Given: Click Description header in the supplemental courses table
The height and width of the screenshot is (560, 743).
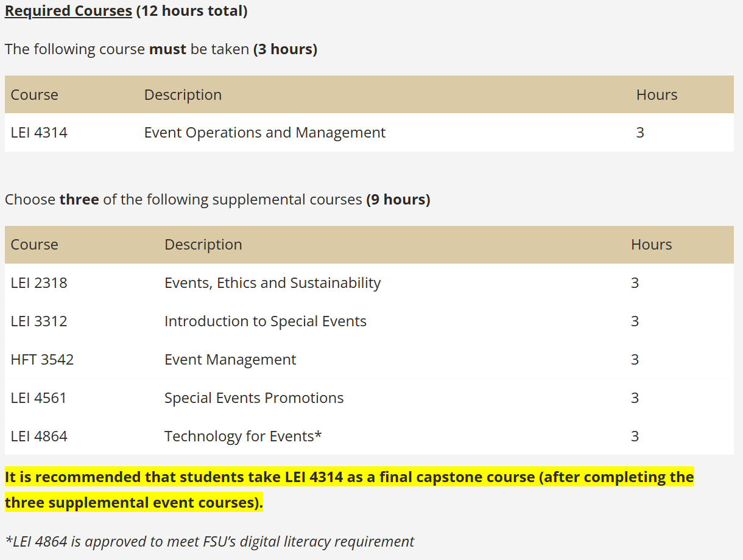Looking at the screenshot, I should pyautogui.click(x=203, y=245).
